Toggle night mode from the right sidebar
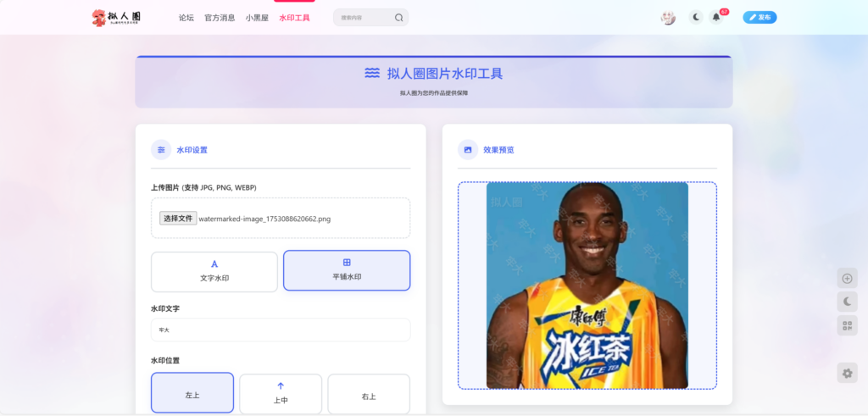Screen dimensions: 868x416 tap(847, 302)
